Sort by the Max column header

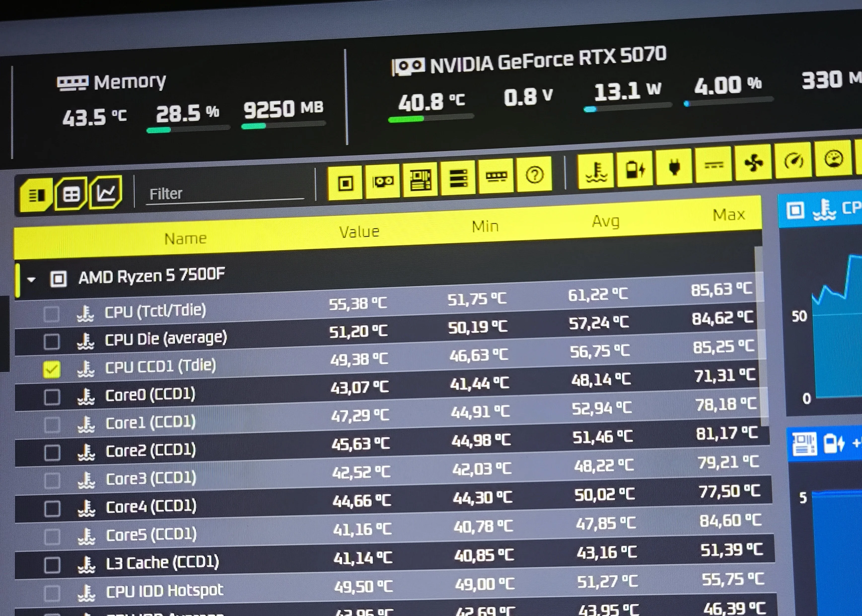click(x=728, y=215)
